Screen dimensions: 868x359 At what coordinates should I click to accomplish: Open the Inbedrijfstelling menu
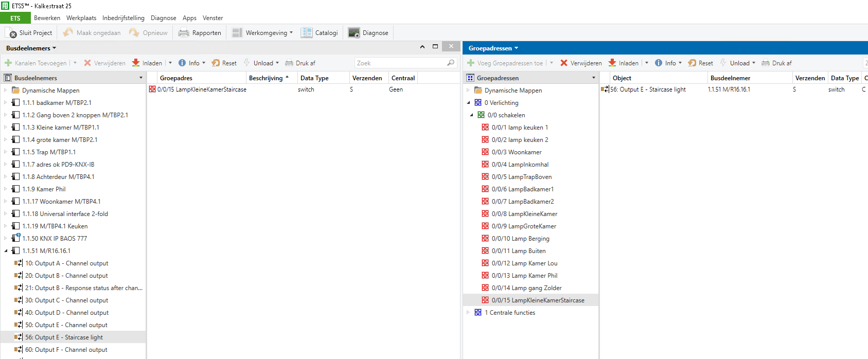coord(123,18)
